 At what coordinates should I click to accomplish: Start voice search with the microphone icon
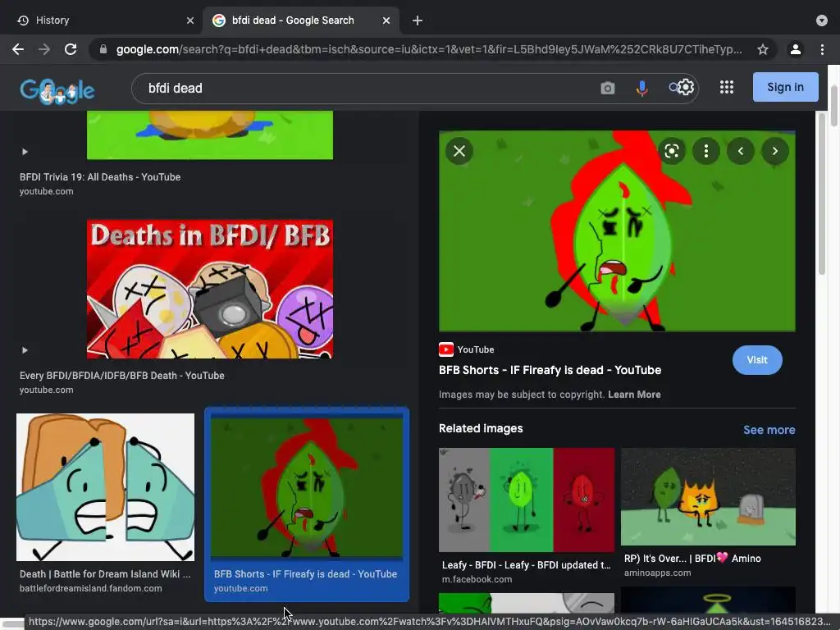coord(641,88)
